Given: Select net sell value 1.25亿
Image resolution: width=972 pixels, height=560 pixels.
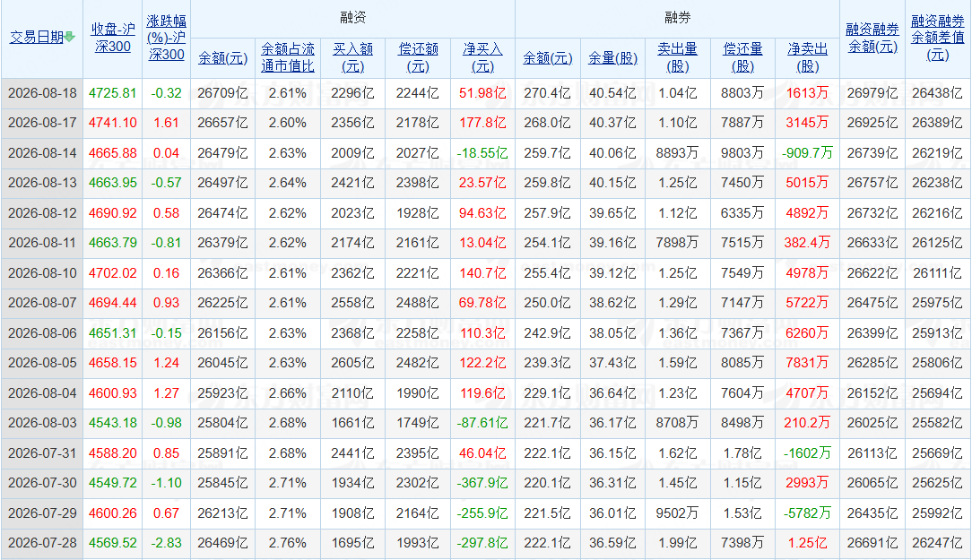Looking at the screenshot, I should [808, 543].
